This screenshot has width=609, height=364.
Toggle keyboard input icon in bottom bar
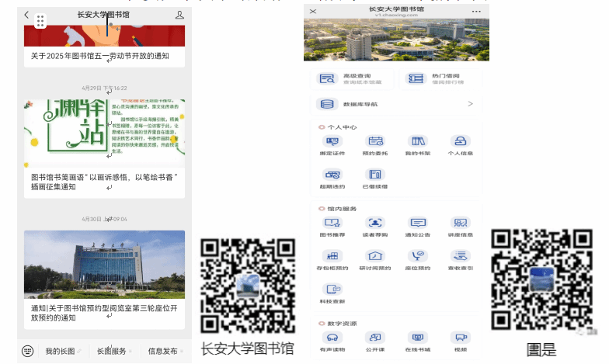pos(28,351)
